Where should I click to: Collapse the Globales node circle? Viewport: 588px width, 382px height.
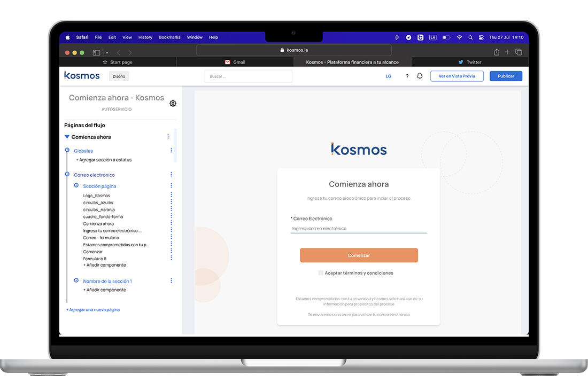point(67,150)
